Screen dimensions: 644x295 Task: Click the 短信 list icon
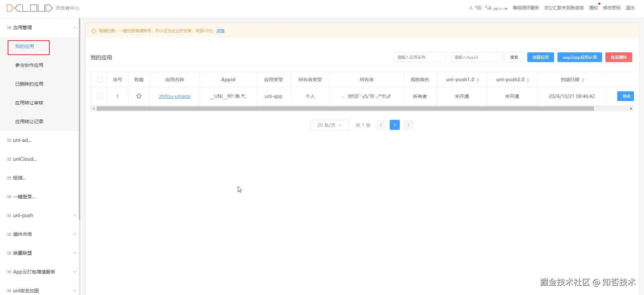click(9, 178)
